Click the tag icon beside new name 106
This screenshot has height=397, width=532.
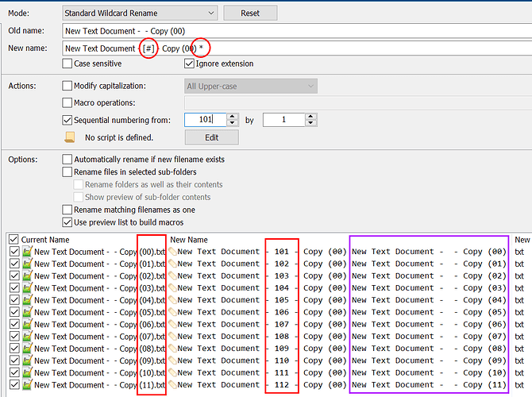click(x=172, y=312)
